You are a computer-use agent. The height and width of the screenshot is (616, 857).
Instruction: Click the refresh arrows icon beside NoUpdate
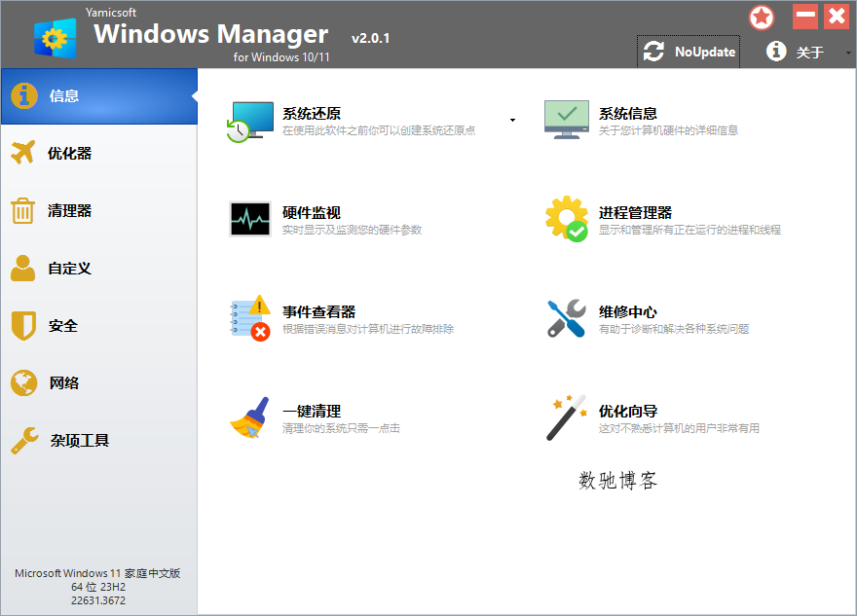[653, 52]
